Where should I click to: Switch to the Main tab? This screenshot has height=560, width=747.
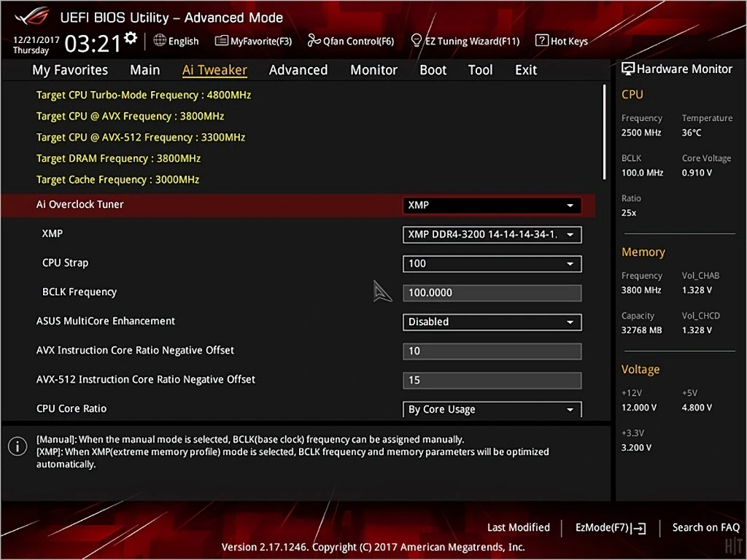coord(145,70)
